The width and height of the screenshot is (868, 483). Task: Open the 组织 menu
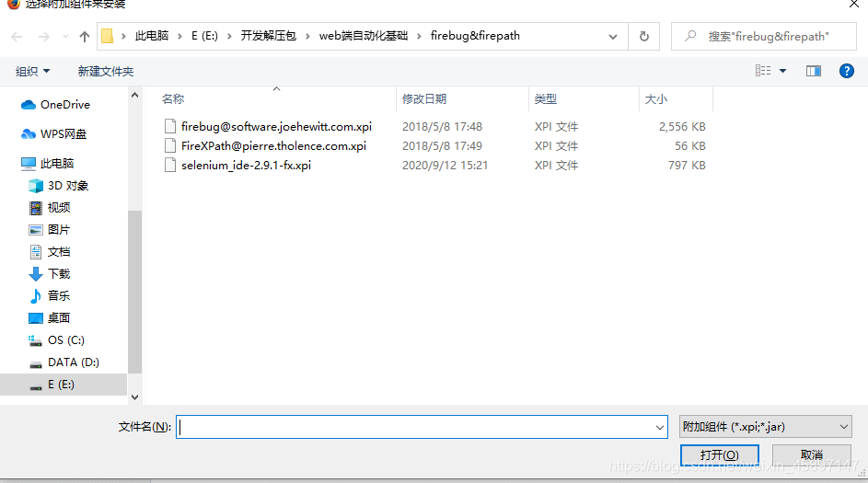click(32, 72)
